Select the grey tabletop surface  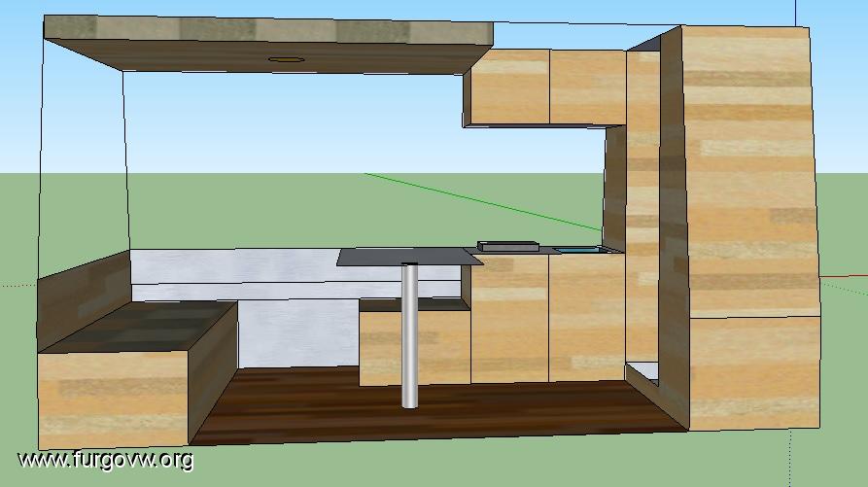coord(409,257)
